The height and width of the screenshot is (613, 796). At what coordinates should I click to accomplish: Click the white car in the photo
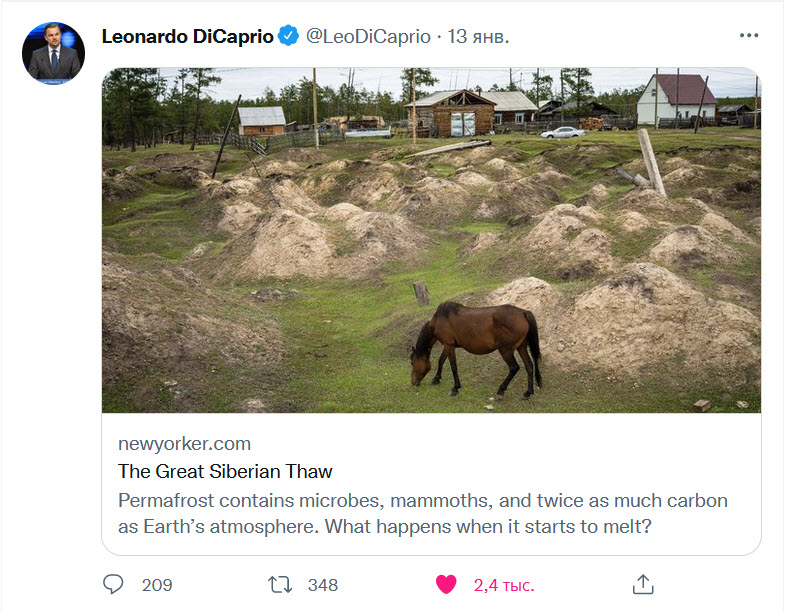(563, 132)
